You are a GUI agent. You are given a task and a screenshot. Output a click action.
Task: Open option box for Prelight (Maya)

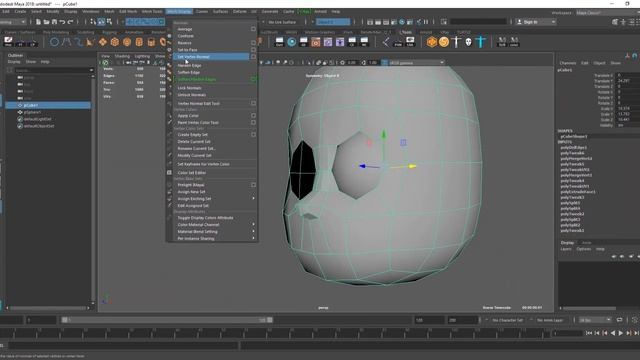pos(253,185)
